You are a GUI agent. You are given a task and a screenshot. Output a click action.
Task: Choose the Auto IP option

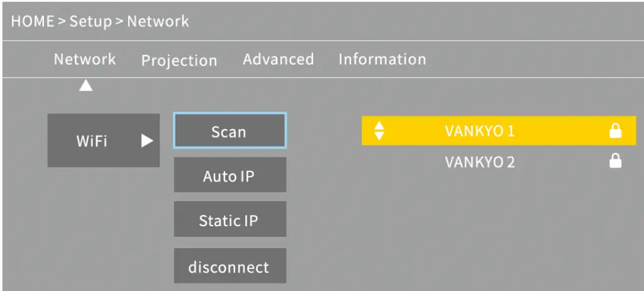tap(230, 176)
